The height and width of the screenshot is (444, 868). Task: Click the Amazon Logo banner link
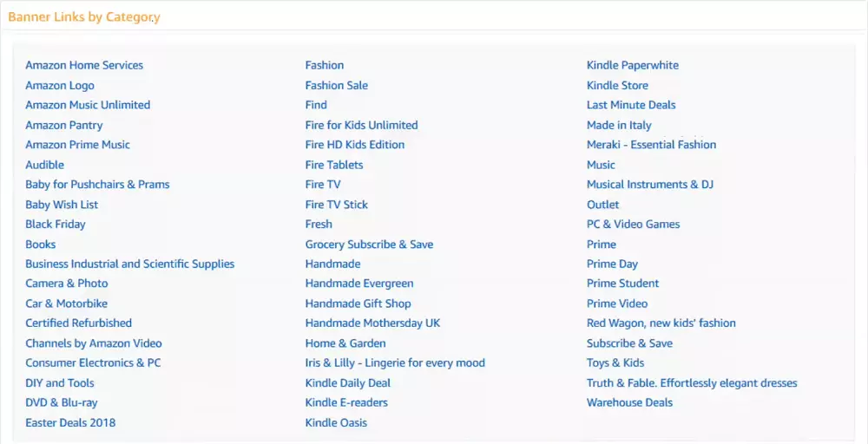click(x=60, y=85)
